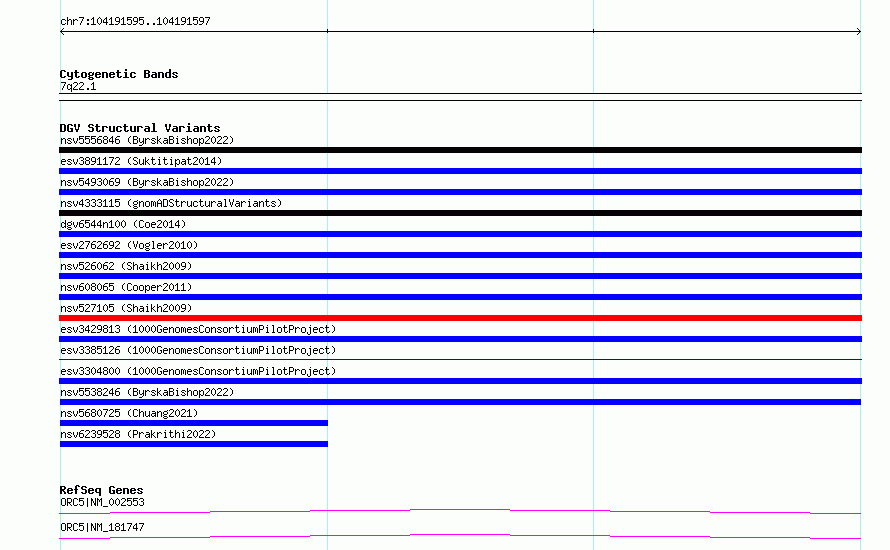The height and width of the screenshot is (550, 890).
Task: Open variant esv3429813 1000Genomes label
Action: (x=198, y=329)
